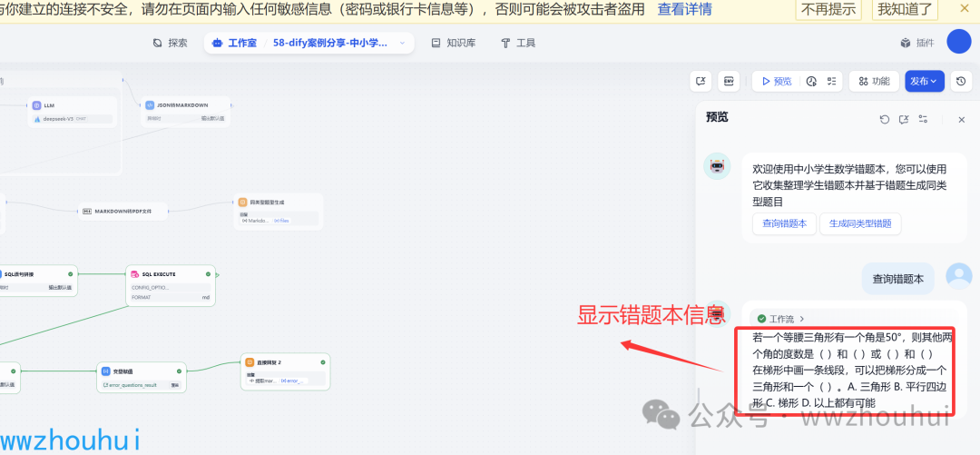The image size is (980, 455).
Task: Open the 58-dify案例分享 app name dropdown
Action: 339,43
